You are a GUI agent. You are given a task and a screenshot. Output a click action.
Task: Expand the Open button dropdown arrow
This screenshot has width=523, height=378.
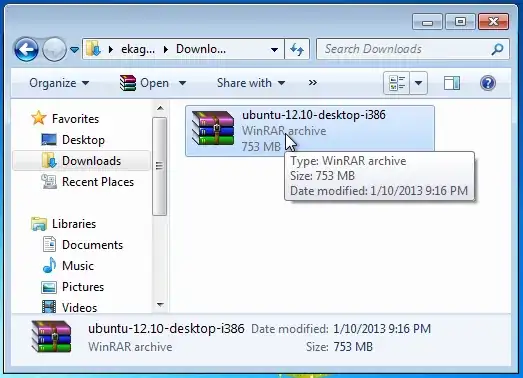(x=182, y=83)
